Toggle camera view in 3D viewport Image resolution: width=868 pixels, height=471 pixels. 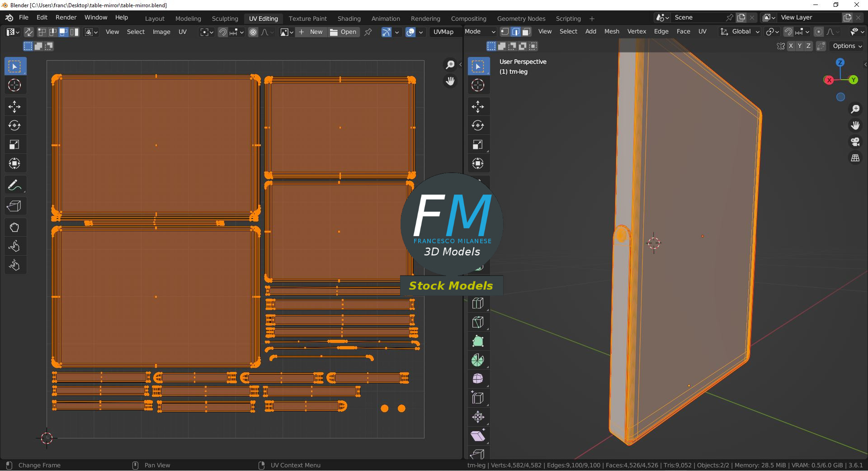point(855,142)
